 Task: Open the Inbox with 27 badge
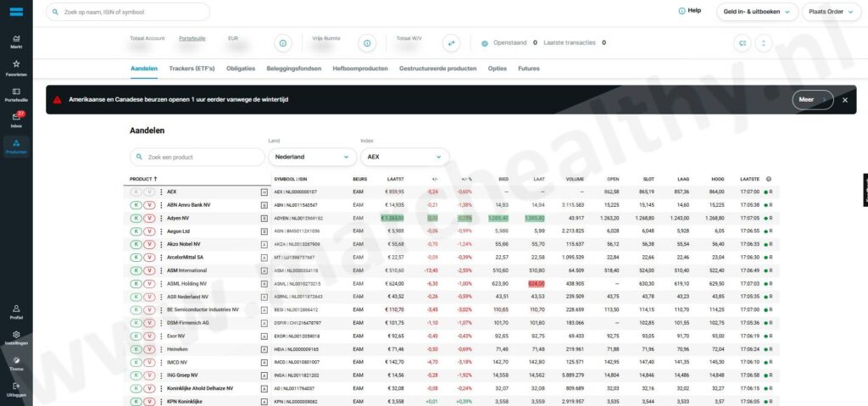[16, 120]
